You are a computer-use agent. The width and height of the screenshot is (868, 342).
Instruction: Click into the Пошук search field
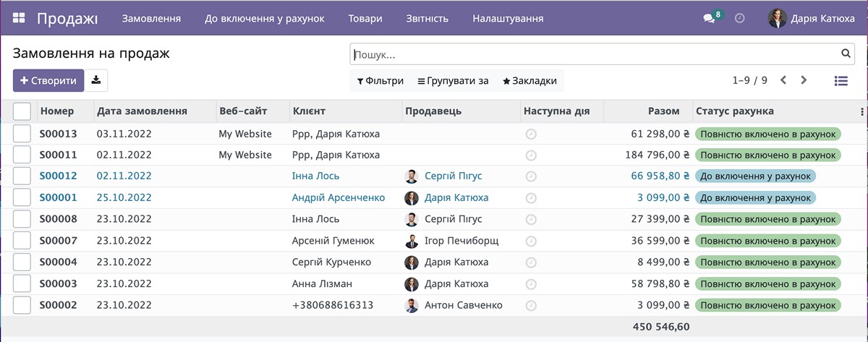[x=593, y=54]
